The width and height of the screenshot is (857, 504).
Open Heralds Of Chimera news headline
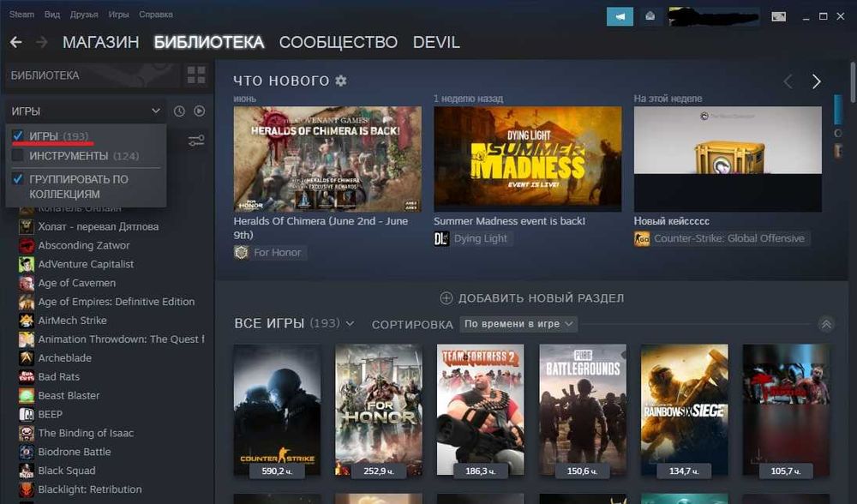tap(321, 228)
